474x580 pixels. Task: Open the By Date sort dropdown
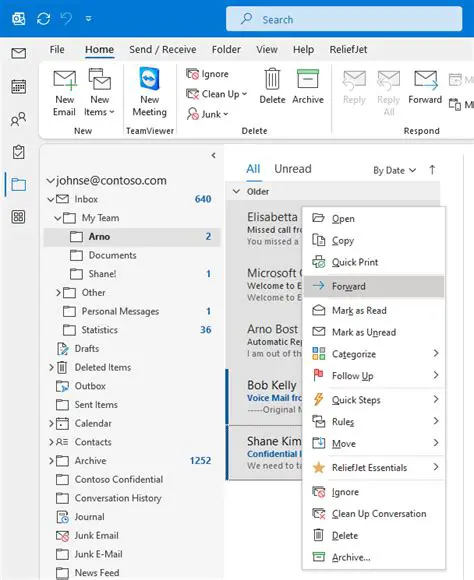[394, 171]
